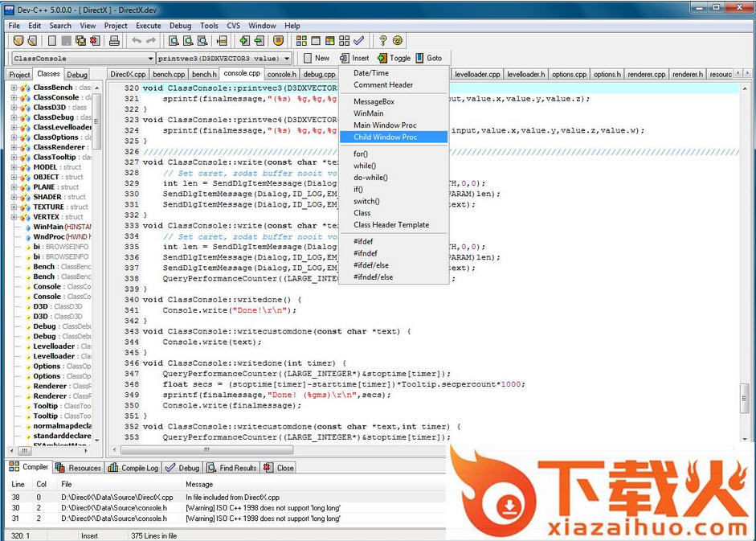Viewport: 756px width, 541px height.
Task: Click the Replace magnifier icon
Action: click(x=188, y=41)
